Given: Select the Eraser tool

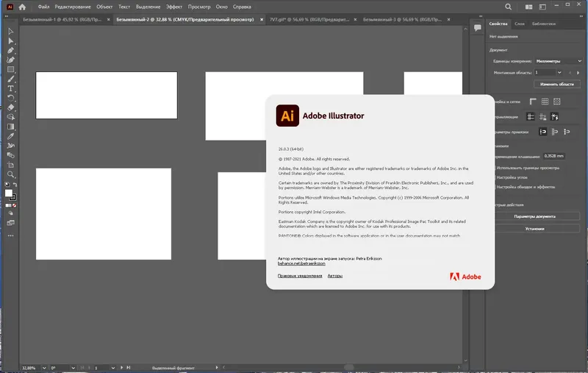Looking at the screenshot, I should (10, 107).
